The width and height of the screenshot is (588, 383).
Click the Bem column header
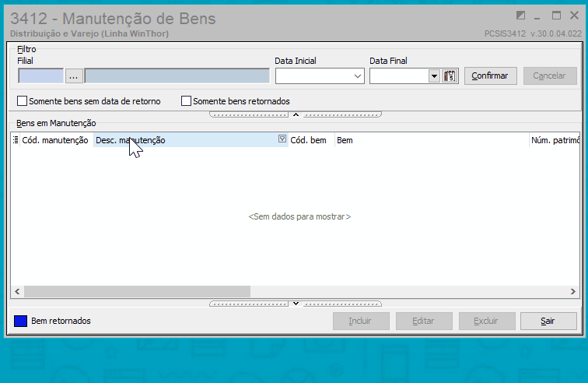coord(432,140)
